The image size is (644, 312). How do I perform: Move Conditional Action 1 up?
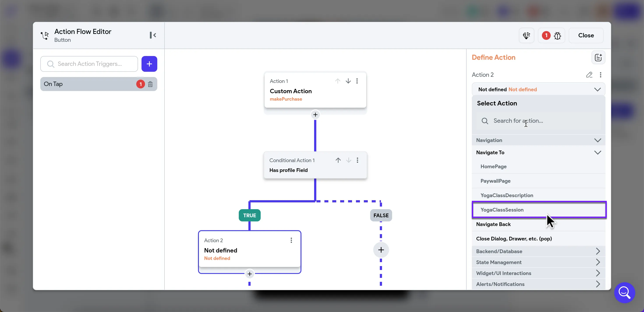click(x=338, y=160)
